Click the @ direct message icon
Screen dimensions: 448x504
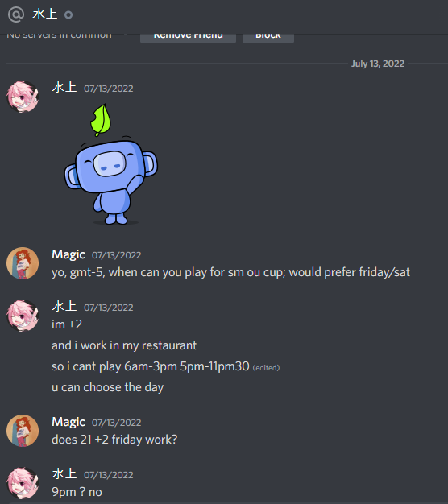[16, 14]
